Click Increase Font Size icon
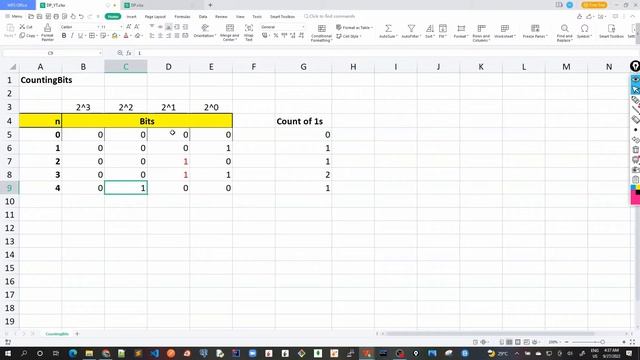Viewport: 640px width, 360px height. (129, 27)
